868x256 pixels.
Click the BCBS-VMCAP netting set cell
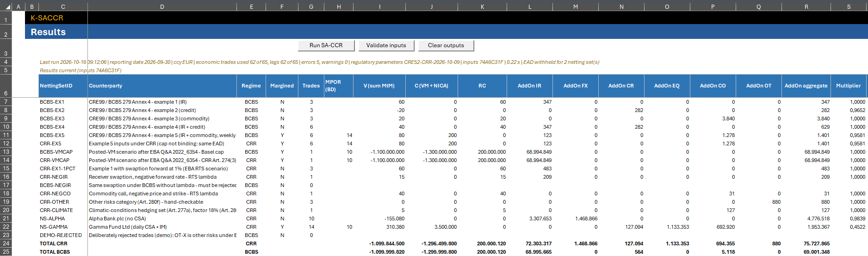click(x=63, y=152)
